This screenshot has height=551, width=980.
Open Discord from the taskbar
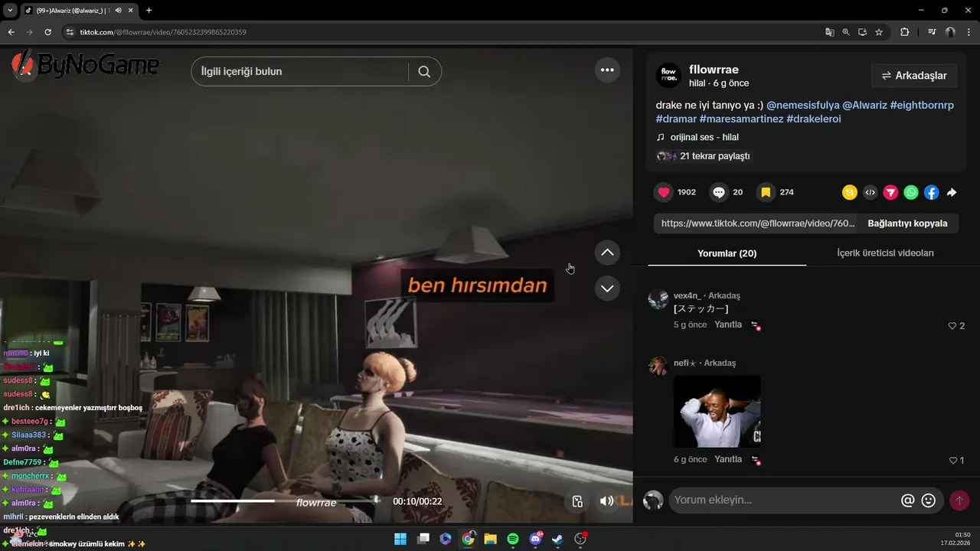pyautogui.click(x=535, y=539)
